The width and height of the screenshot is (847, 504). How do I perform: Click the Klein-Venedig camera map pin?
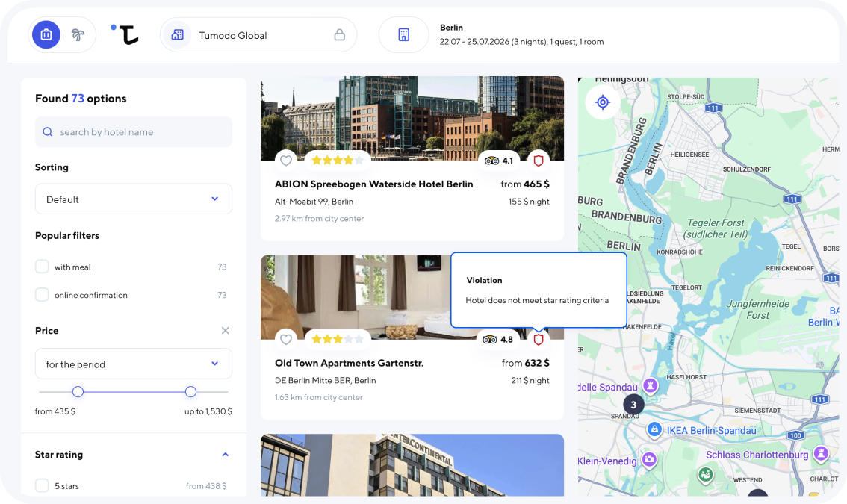(x=649, y=459)
